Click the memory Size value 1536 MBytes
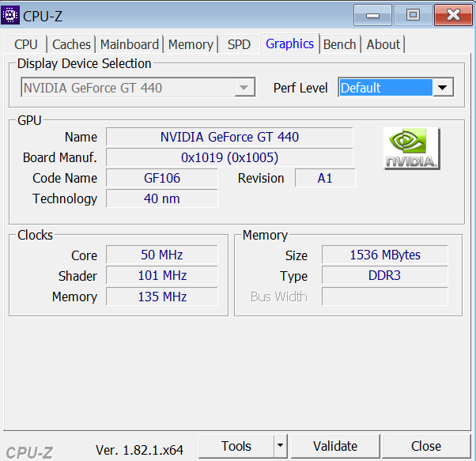Image resolution: width=476 pixels, height=461 pixels. pos(385,255)
